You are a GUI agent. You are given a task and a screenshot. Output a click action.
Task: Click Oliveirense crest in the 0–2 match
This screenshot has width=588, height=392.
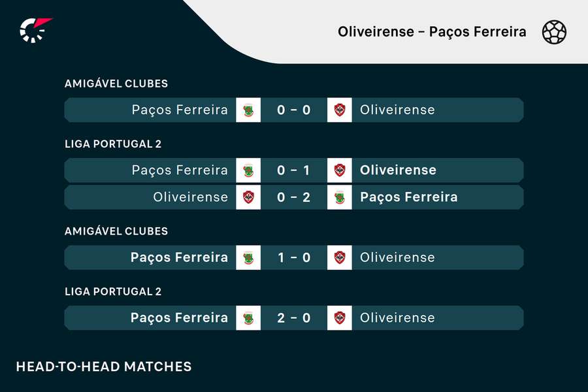248,197
